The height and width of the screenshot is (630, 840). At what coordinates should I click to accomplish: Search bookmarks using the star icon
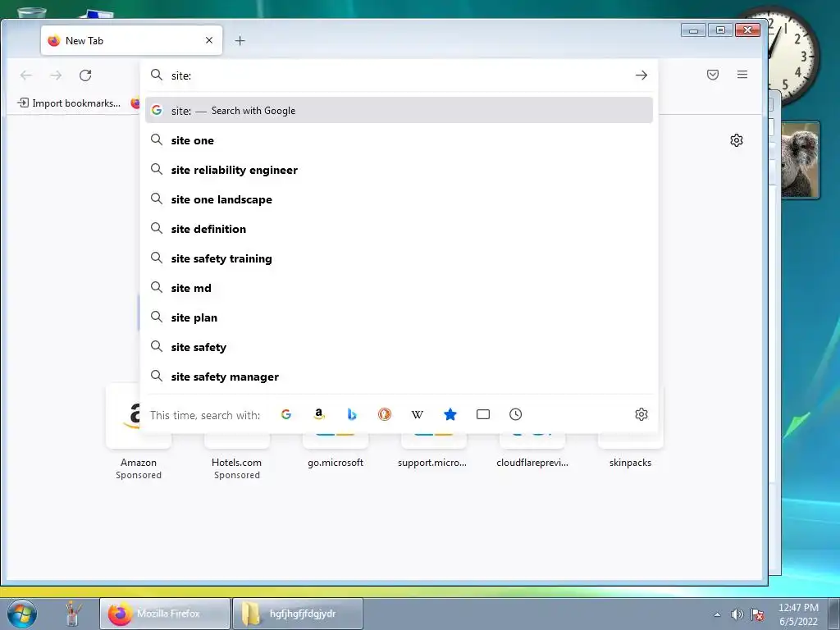(x=450, y=414)
